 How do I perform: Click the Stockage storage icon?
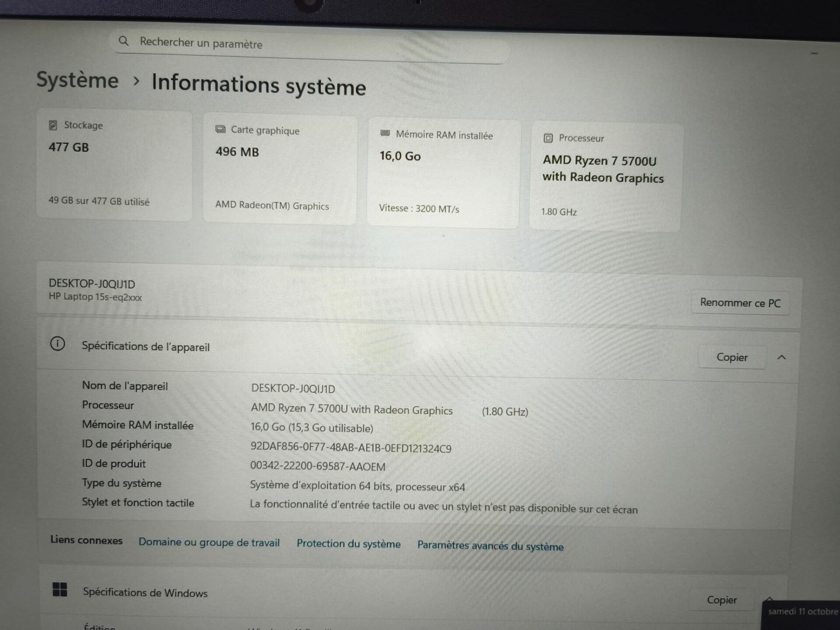(53, 125)
